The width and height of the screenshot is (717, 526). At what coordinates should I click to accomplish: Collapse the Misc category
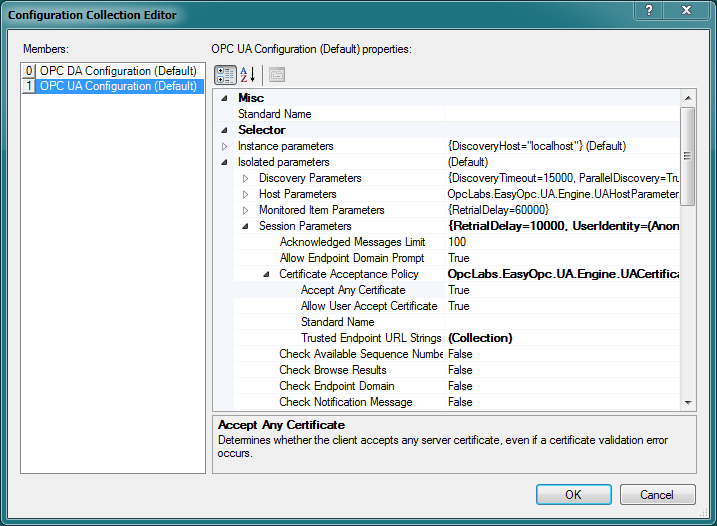(224, 98)
